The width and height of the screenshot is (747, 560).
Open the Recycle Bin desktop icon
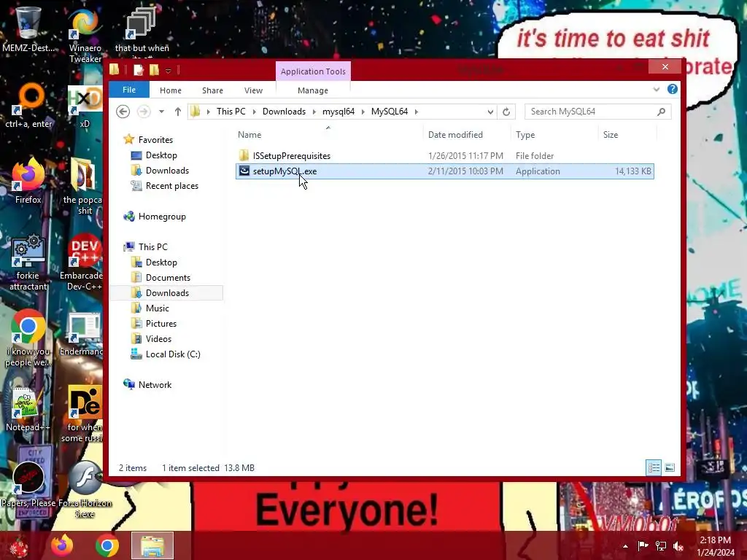point(28,28)
